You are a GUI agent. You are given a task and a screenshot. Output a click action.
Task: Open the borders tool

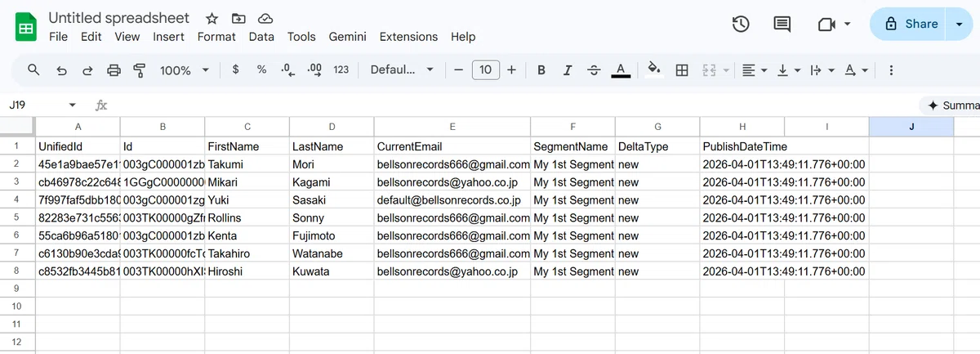[682, 70]
